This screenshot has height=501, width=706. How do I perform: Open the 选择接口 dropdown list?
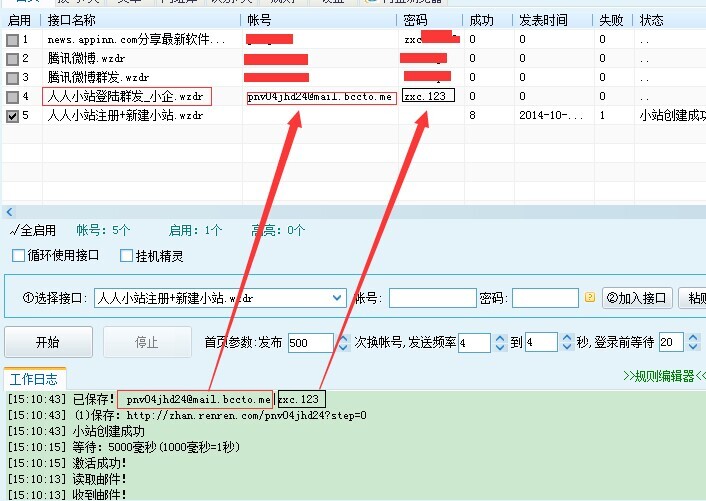(336, 298)
